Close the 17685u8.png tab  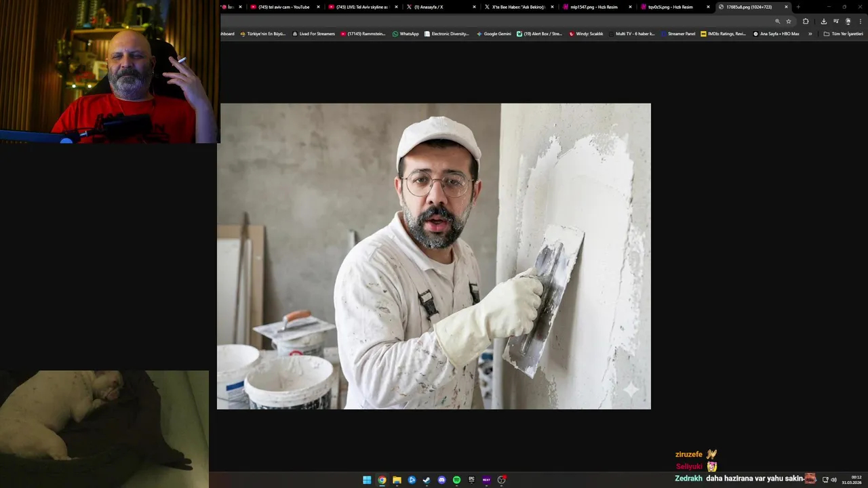click(x=786, y=7)
